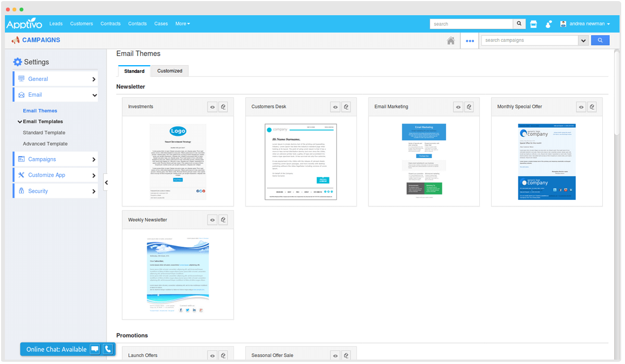Open the More dropdown in top navigation
Viewport: 625px width, 364px height.
pyautogui.click(x=182, y=24)
